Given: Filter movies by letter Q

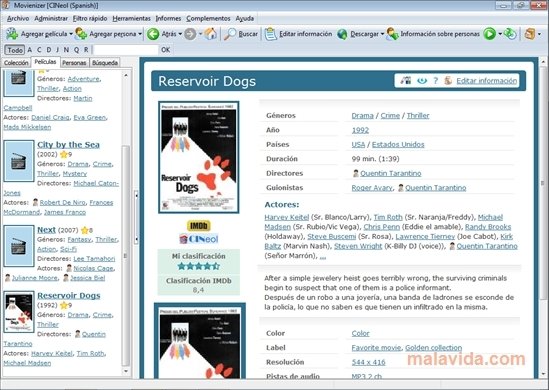Looking at the screenshot, I should click(76, 50).
